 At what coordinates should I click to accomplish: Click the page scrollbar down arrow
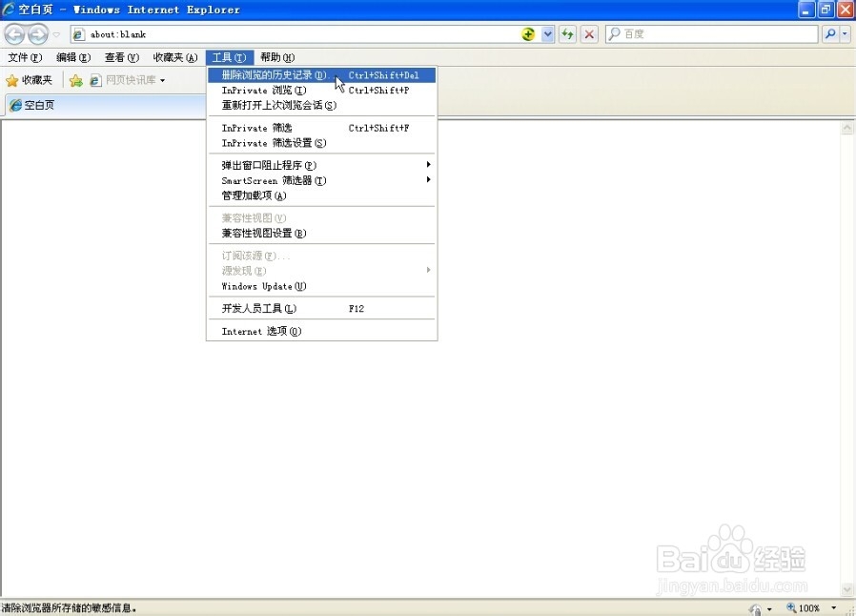pos(847,590)
